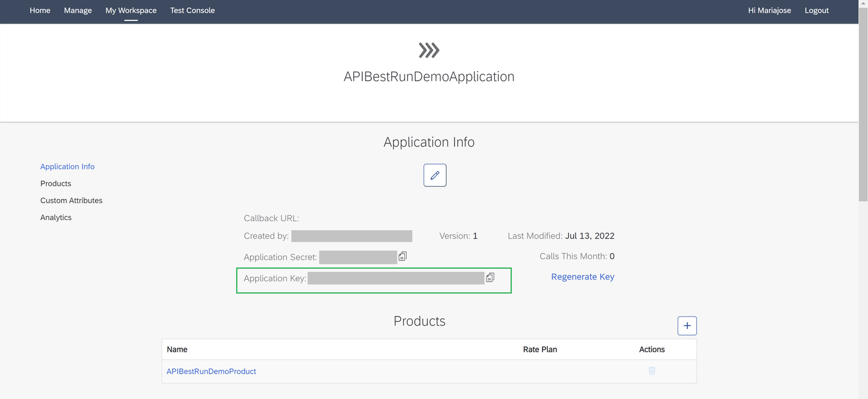Copy the Application Key with its copy icon
Image resolution: width=868 pixels, height=399 pixels.
point(490,277)
